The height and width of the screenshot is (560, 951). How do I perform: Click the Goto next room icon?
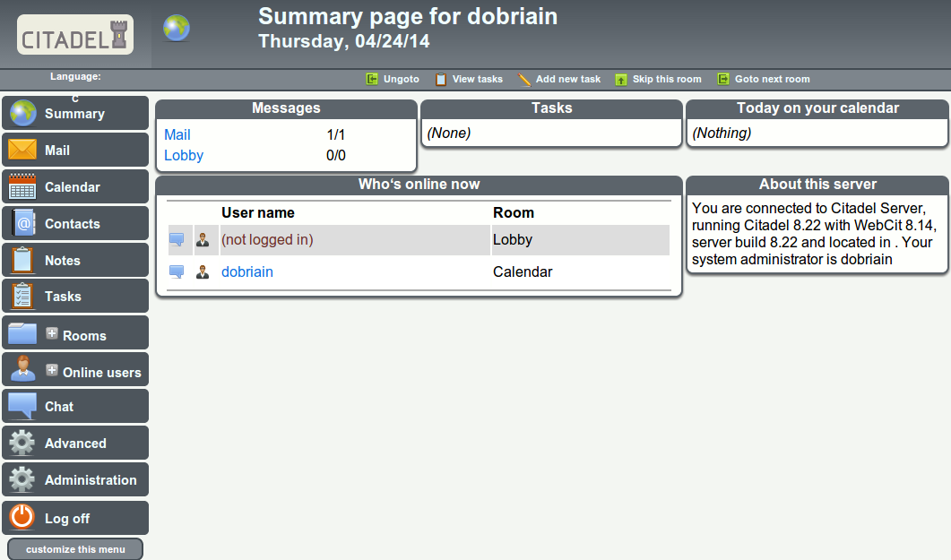[x=723, y=80]
